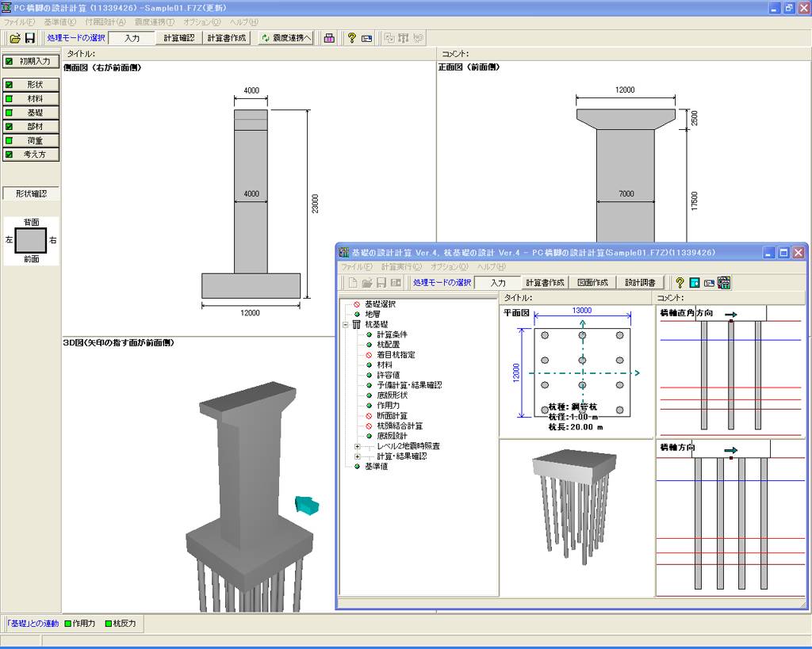Expand the レベル2地震時照査 tree node

(x=358, y=446)
